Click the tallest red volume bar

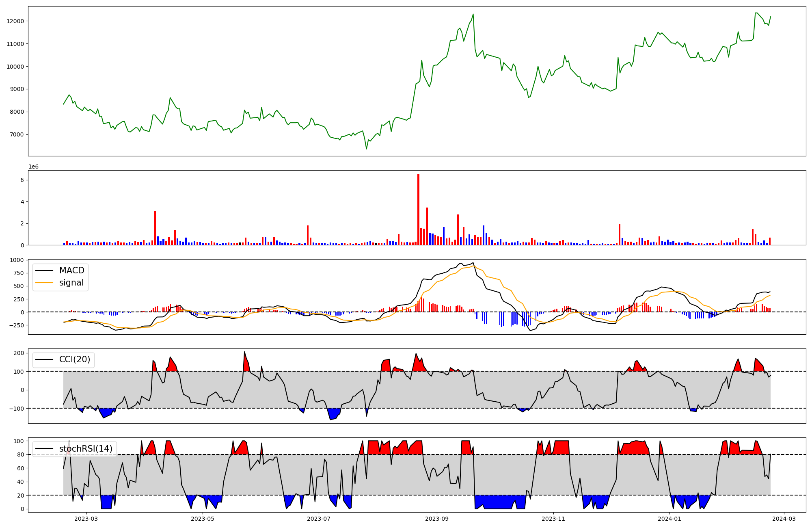click(418, 209)
